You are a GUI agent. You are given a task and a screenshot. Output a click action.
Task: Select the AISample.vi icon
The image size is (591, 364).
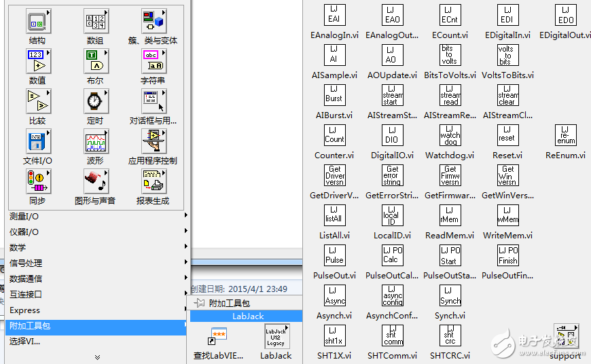pos(334,55)
